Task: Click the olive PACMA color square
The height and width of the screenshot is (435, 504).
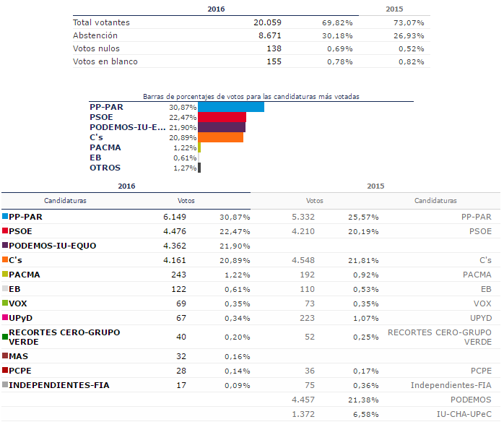Action: click(5, 274)
